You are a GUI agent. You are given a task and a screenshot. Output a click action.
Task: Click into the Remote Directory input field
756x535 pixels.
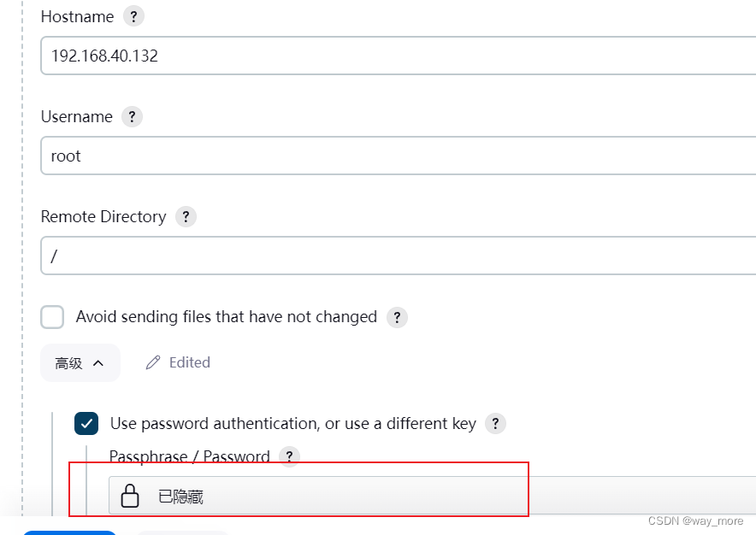point(398,256)
